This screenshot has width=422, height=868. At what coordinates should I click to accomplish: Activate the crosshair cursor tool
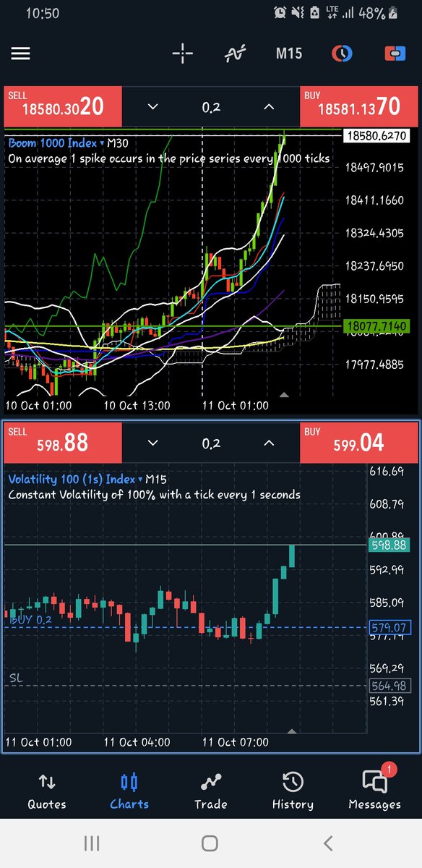(183, 54)
